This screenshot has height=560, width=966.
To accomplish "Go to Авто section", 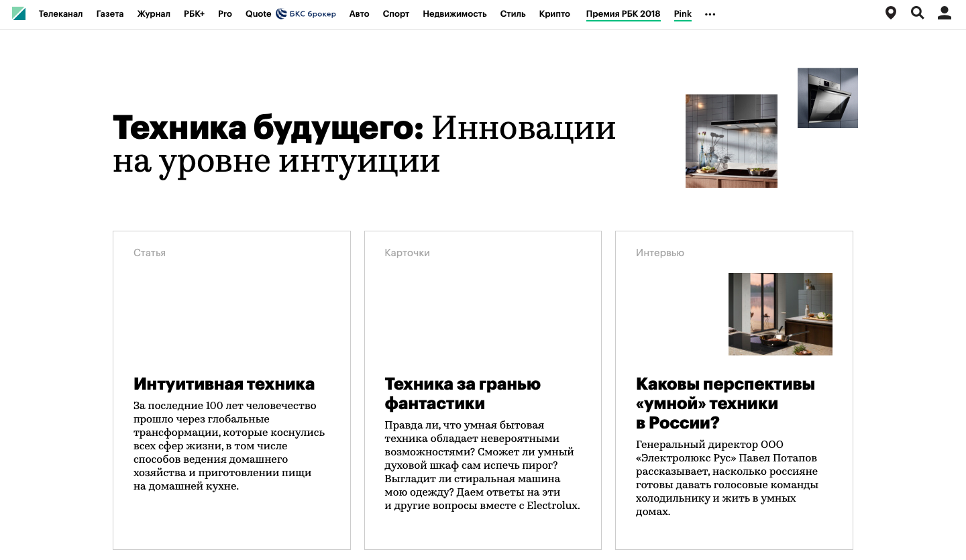I will pos(360,13).
